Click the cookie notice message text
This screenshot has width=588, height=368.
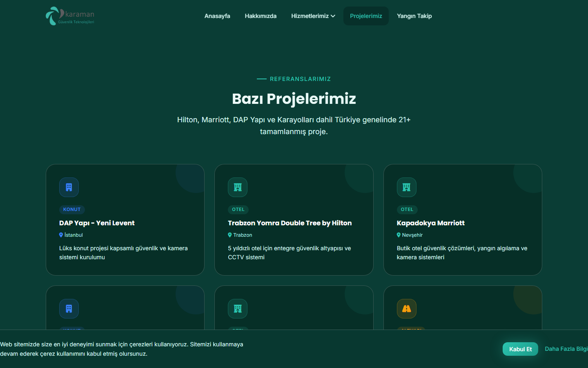(122, 349)
